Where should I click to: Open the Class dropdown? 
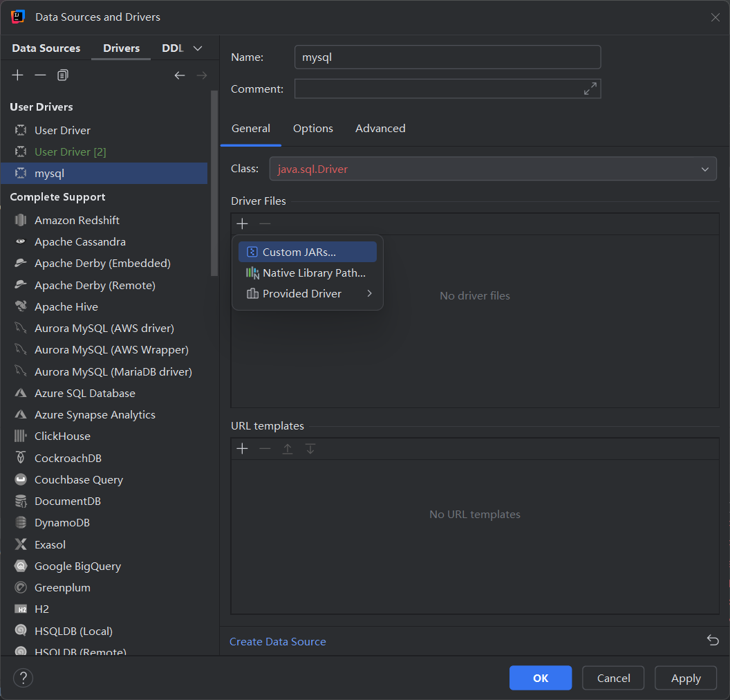[705, 169]
